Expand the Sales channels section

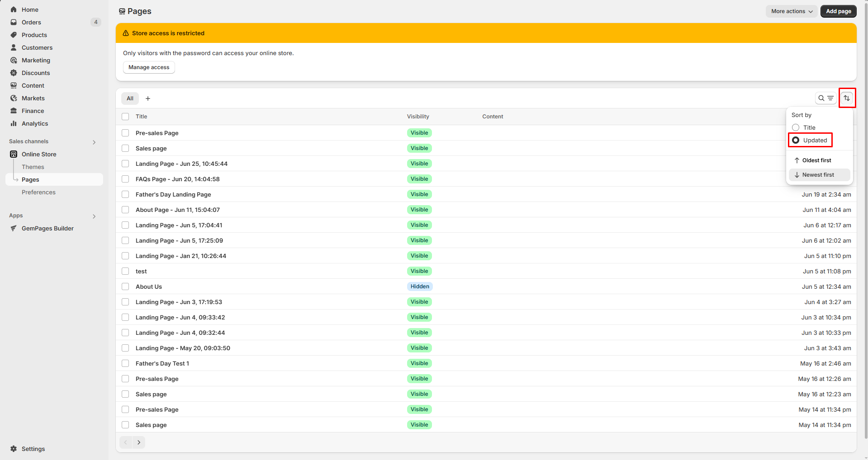[94, 142]
